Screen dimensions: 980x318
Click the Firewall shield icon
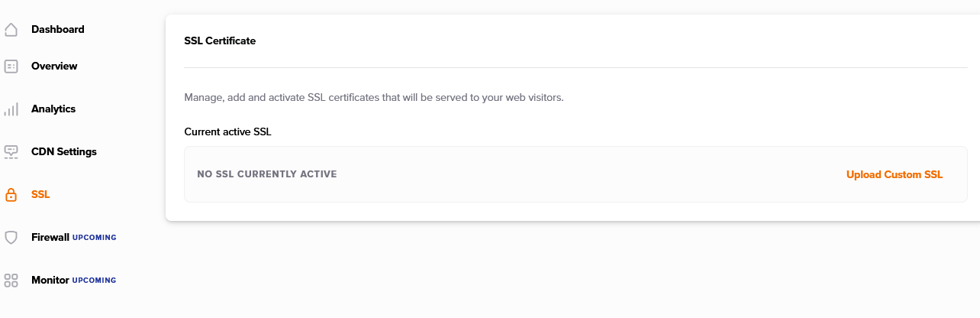click(11, 238)
